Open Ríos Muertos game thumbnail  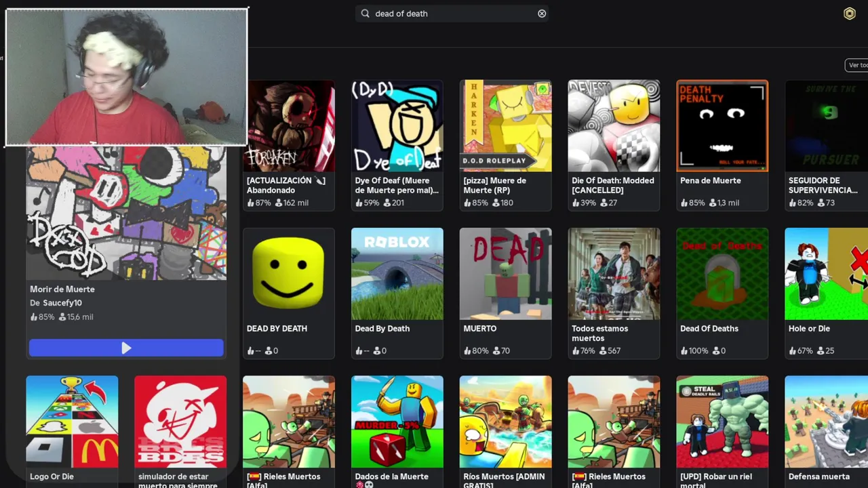pos(506,422)
